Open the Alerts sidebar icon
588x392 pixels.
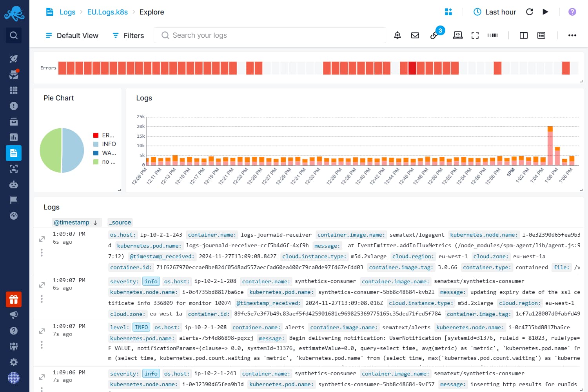coord(14,106)
